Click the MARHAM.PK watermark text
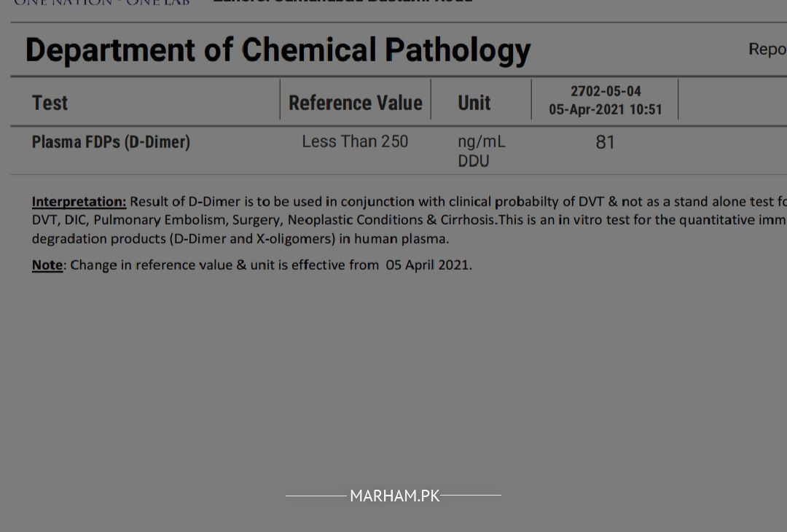This screenshot has width=787, height=532. coord(394,496)
